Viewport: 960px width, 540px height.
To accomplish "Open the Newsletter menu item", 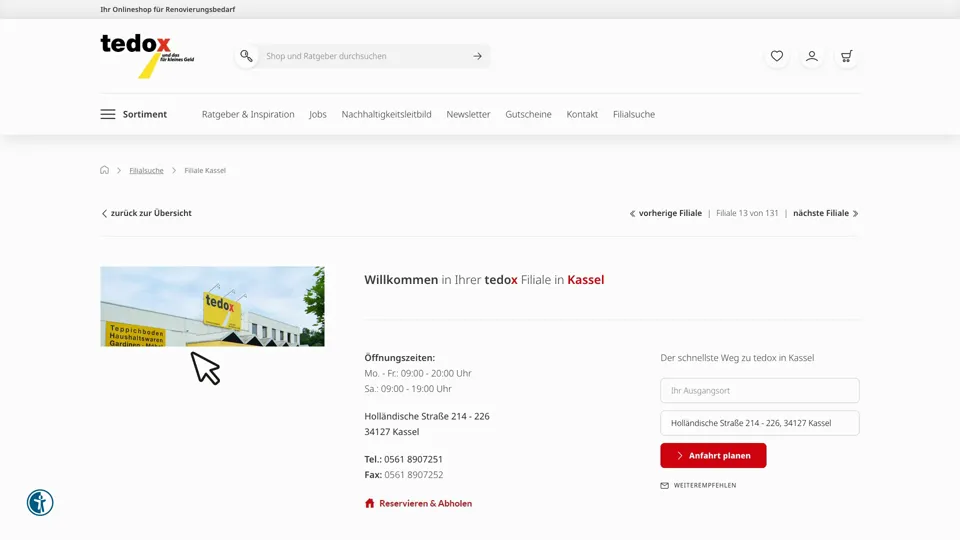I will tap(468, 114).
